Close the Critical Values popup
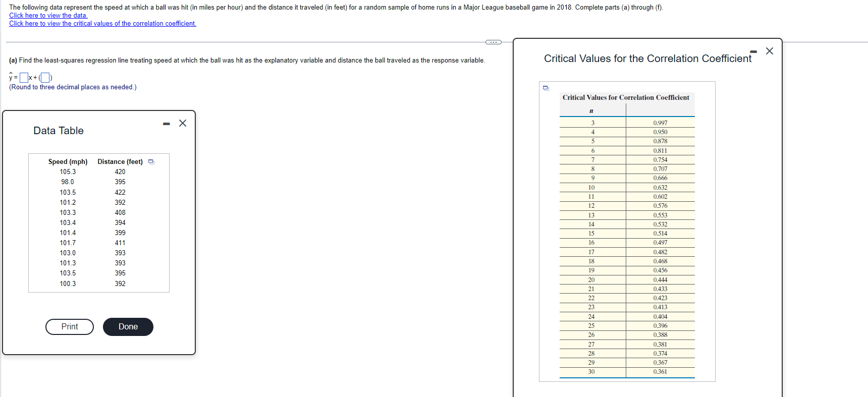The image size is (868, 397). (x=770, y=51)
